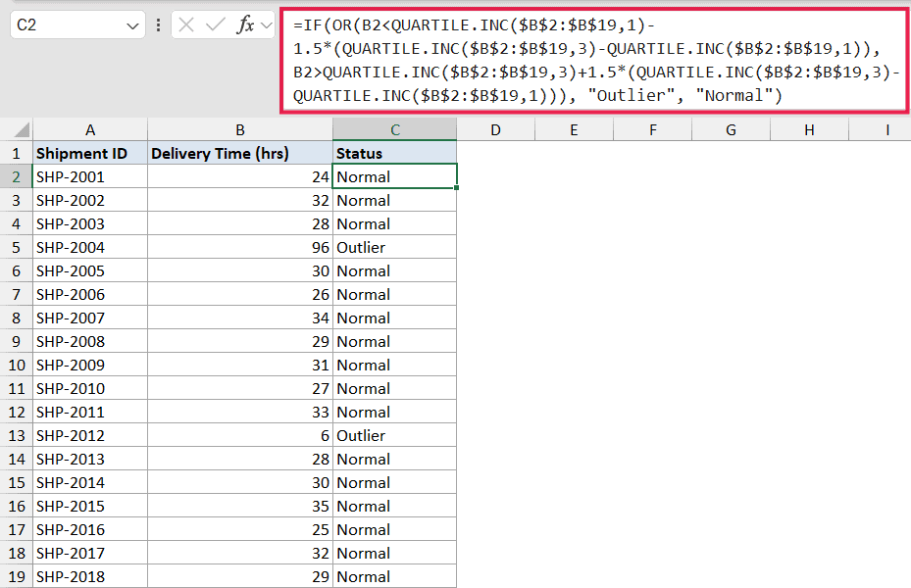The width and height of the screenshot is (911, 588).
Task: Click Outlier status of SHP-2012
Action: point(394,435)
